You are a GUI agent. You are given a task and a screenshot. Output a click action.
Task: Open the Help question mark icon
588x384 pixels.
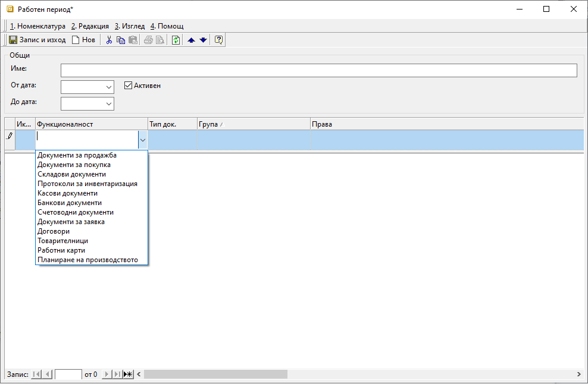click(218, 40)
